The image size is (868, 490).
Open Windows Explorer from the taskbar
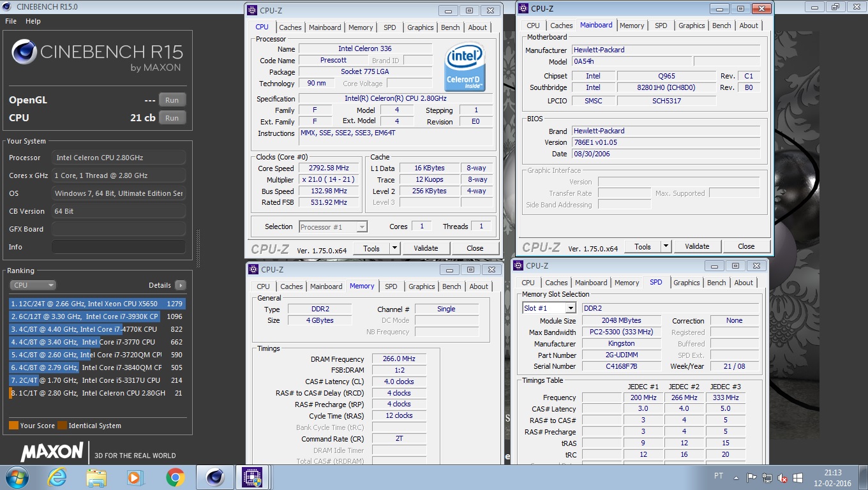[96, 477]
